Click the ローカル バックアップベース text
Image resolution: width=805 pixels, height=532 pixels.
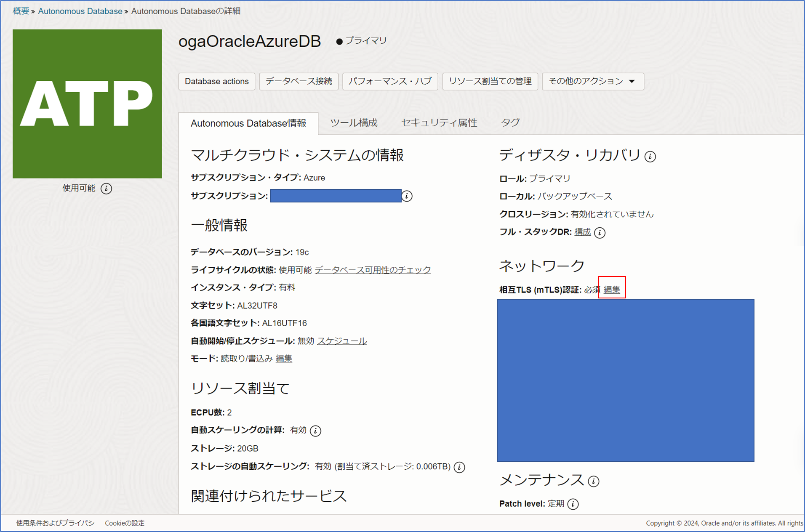575,197
